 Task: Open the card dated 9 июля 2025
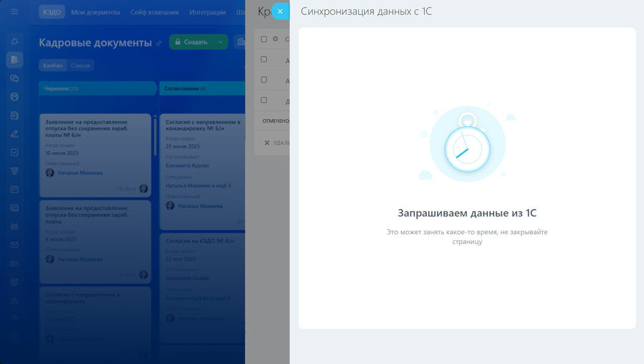95,242
